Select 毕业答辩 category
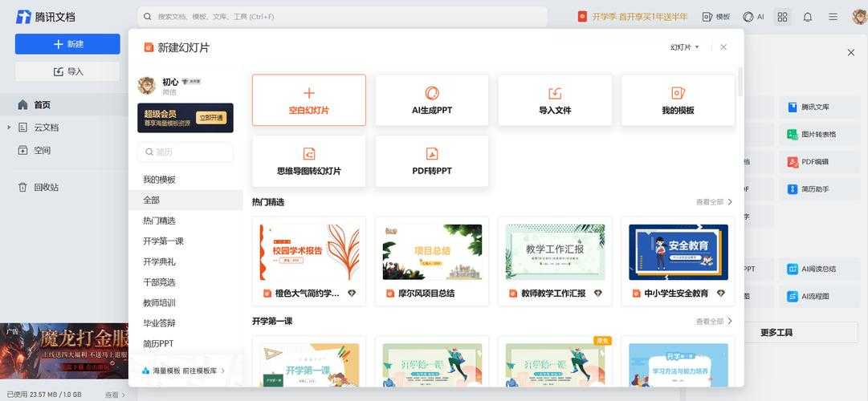The image size is (868, 401). tap(160, 323)
